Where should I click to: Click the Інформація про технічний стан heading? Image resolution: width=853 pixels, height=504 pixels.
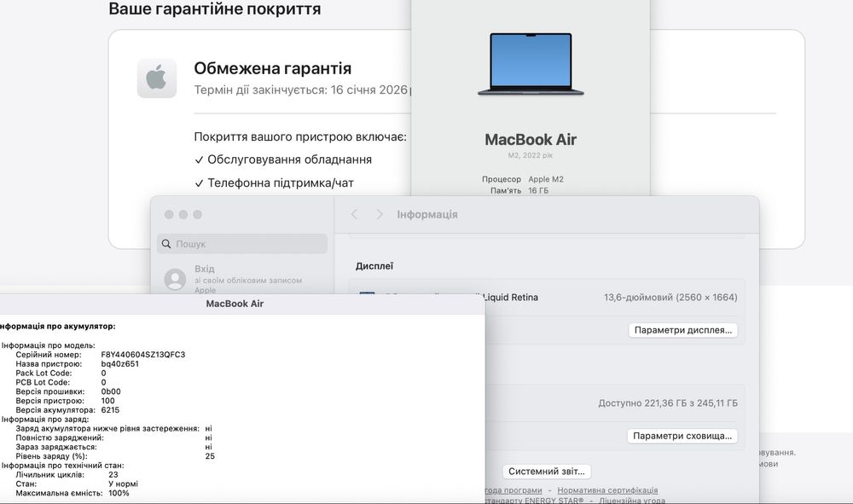[x=62, y=466]
